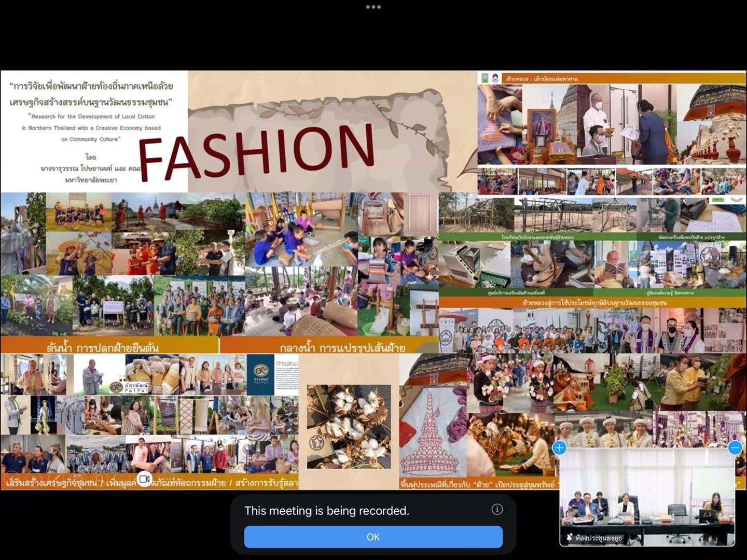Tap the three-dot multitasking menu at top
This screenshot has width=747, height=560.
click(374, 7)
